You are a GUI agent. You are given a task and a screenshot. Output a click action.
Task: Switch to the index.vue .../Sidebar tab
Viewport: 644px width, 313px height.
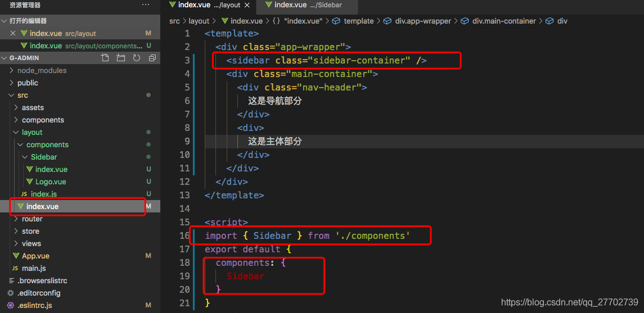[307, 5]
